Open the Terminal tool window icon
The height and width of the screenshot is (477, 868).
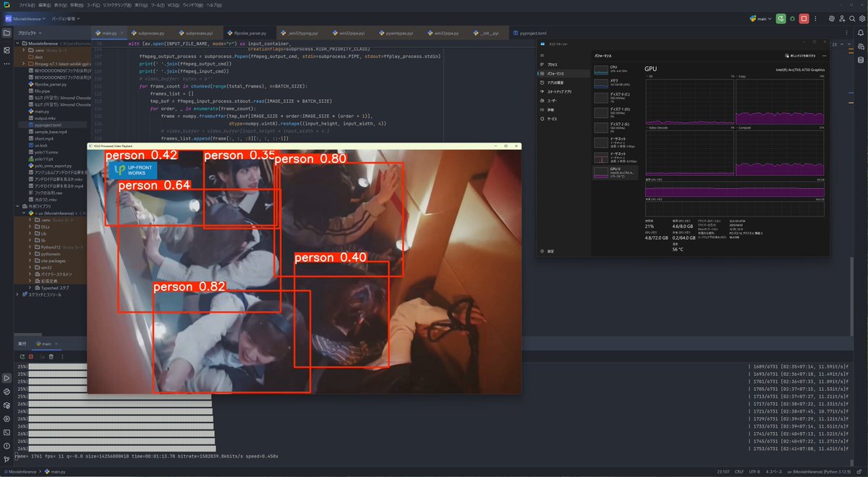tap(7, 432)
